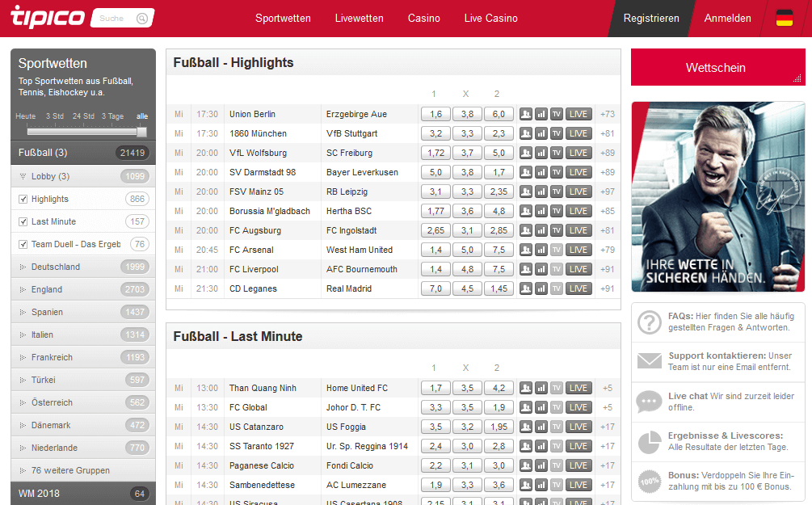Uncheck the Highlights checkbox
The width and height of the screenshot is (812, 505).
point(23,199)
